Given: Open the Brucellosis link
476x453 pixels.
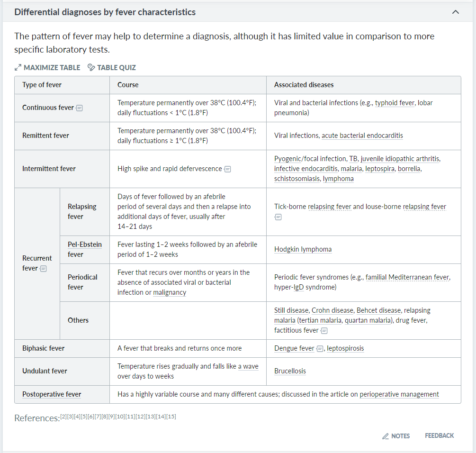Looking at the screenshot, I should pyautogui.click(x=290, y=371).
